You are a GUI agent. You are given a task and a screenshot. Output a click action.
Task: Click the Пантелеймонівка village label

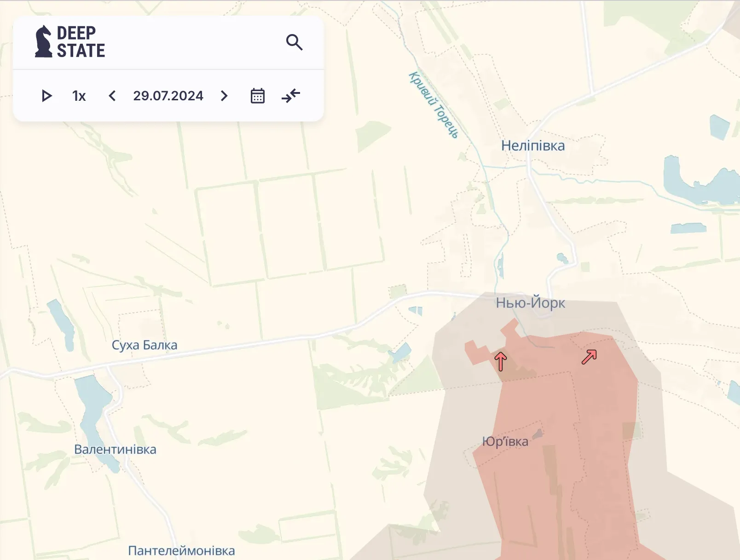click(181, 550)
